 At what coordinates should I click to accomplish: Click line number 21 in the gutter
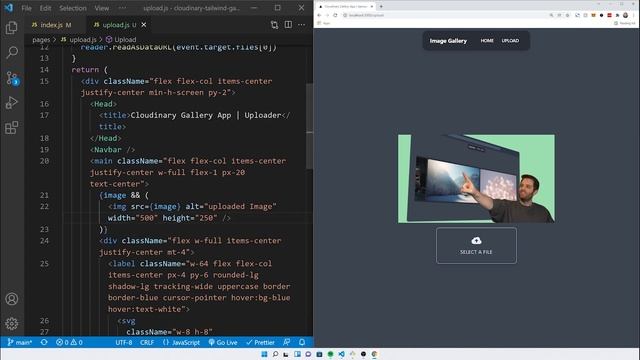(x=44, y=195)
